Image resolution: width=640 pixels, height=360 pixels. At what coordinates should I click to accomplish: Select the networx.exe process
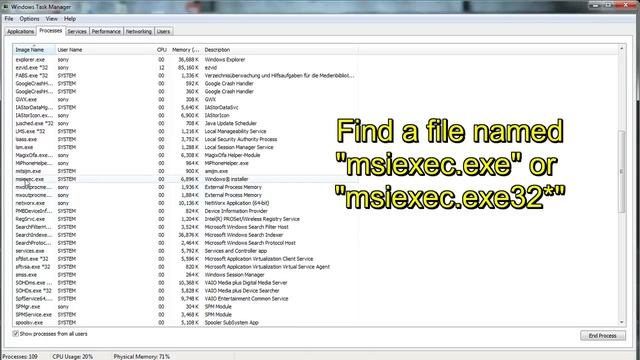(185, 203)
